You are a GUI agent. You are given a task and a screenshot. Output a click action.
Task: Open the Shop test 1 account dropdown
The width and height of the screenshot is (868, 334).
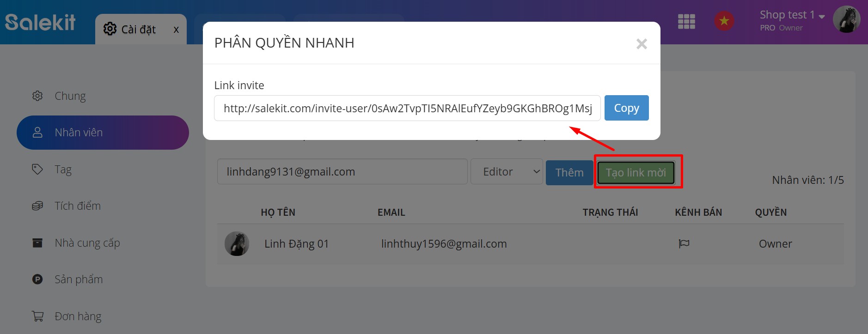[x=792, y=15]
